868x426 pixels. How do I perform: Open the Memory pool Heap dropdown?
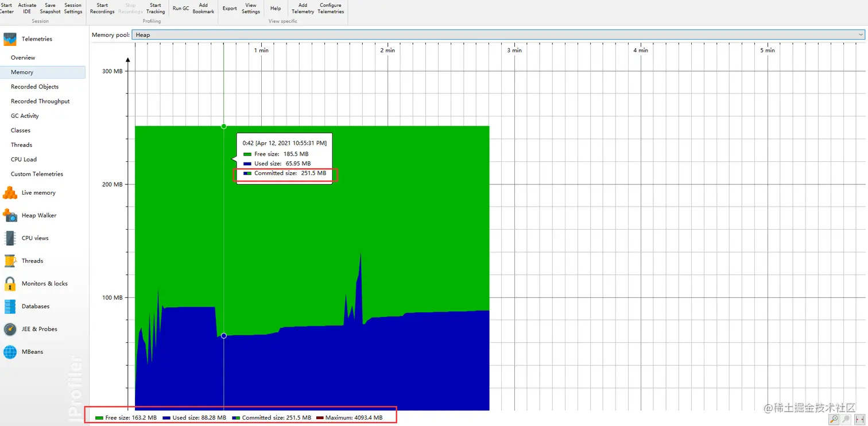[498, 35]
